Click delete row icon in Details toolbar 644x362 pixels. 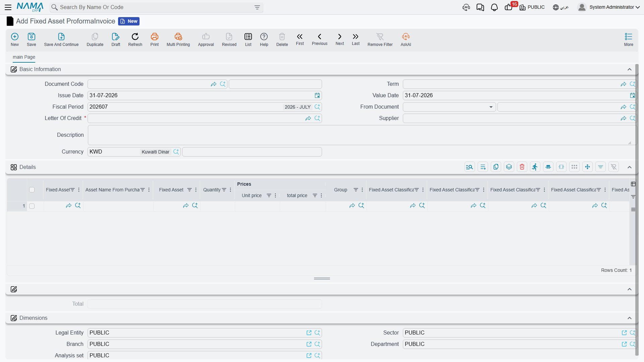522,167
